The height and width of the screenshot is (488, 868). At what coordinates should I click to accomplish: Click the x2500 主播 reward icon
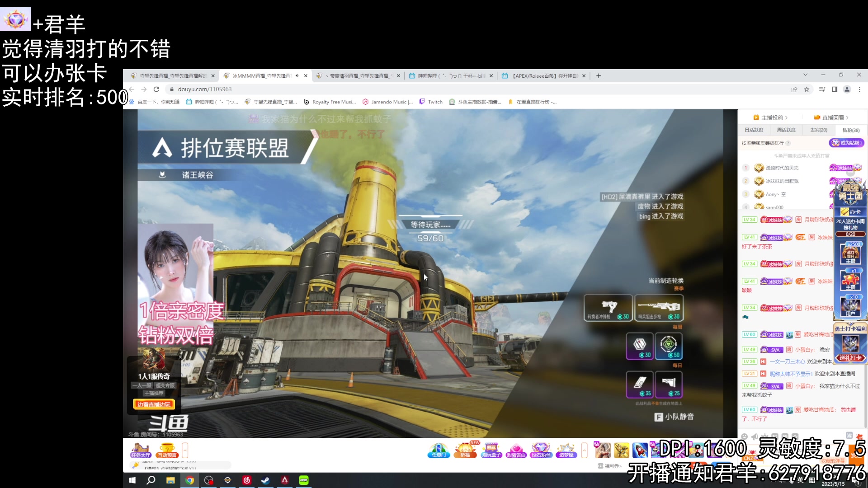[850, 253]
